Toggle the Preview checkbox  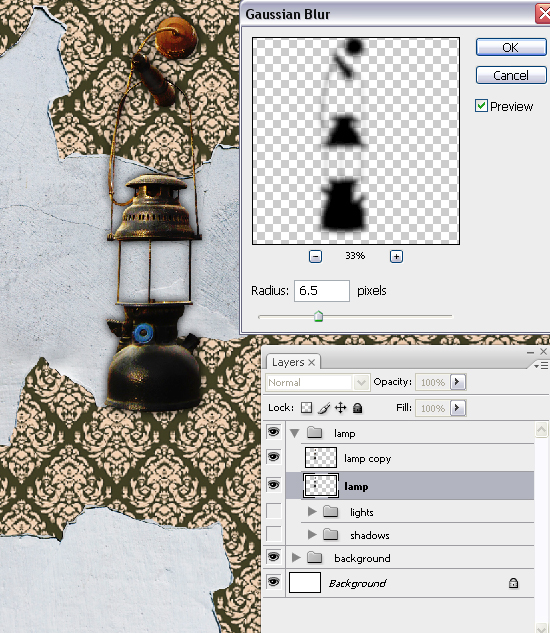coord(481,106)
